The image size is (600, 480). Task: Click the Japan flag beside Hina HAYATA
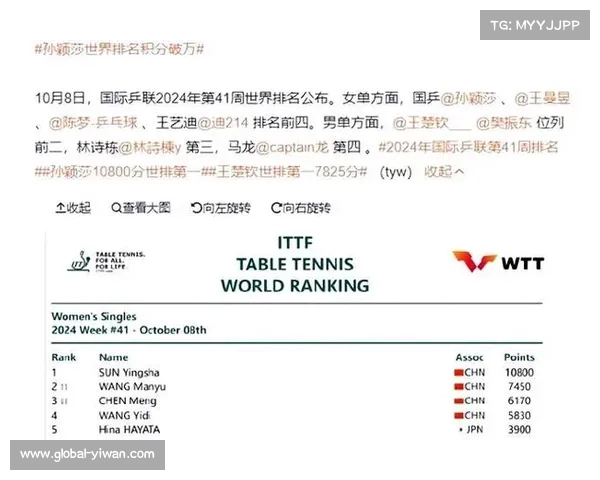[x=458, y=429]
